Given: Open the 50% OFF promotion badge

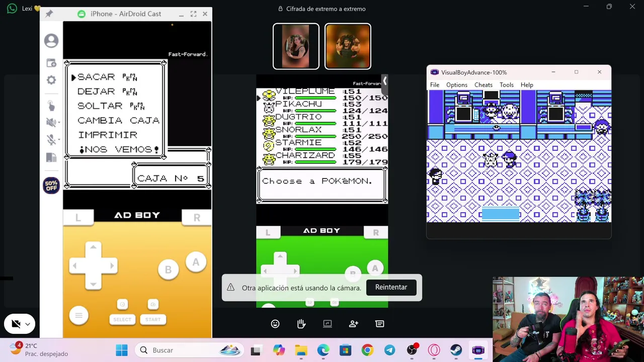Looking at the screenshot, I should click(51, 186).
